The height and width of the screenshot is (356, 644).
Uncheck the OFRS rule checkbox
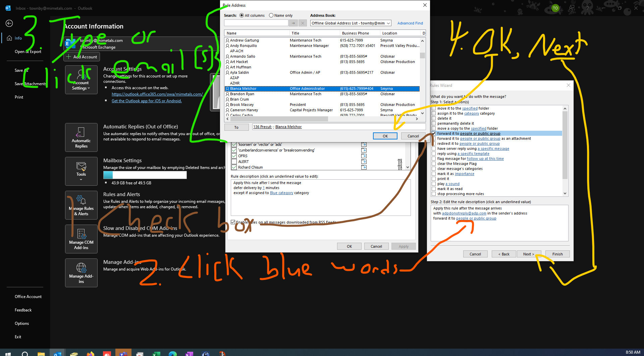[x=234, y=156]
